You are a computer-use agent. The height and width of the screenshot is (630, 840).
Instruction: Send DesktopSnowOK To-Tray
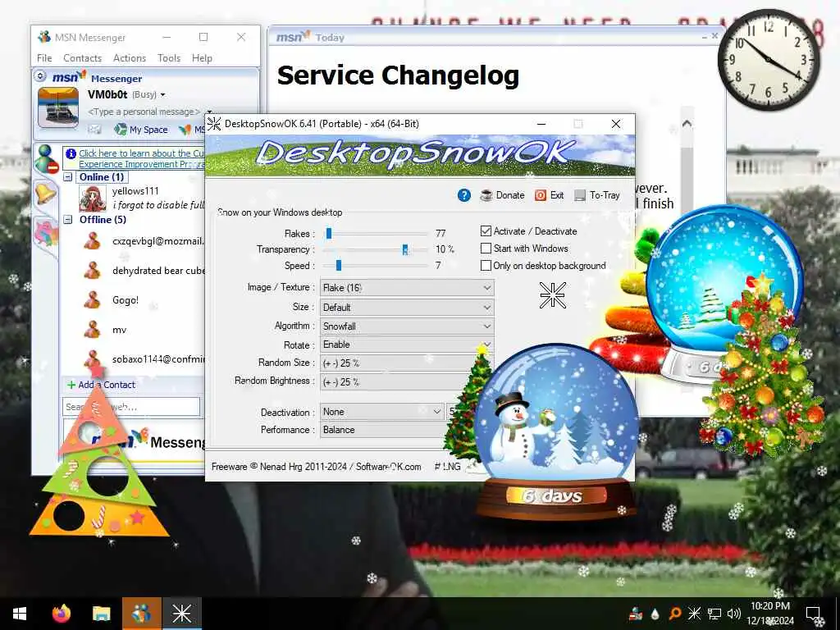pyautogui.click(x=597, y=195)
